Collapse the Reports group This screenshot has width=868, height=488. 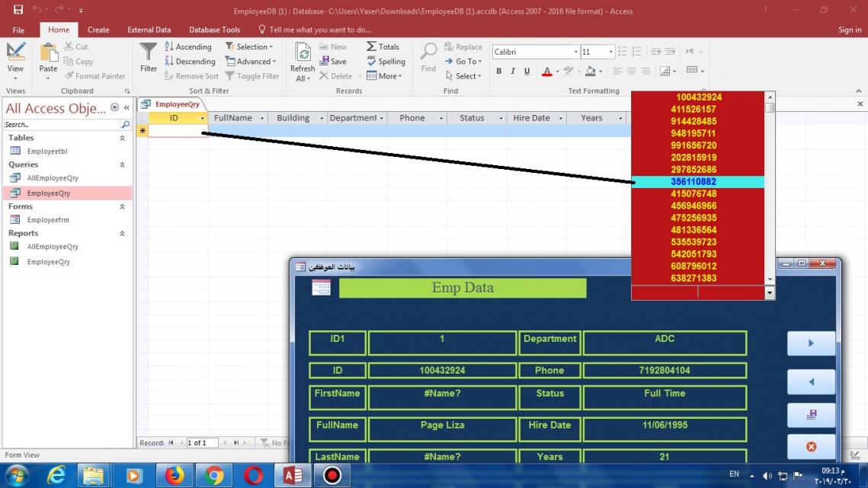tap(123, 233)
